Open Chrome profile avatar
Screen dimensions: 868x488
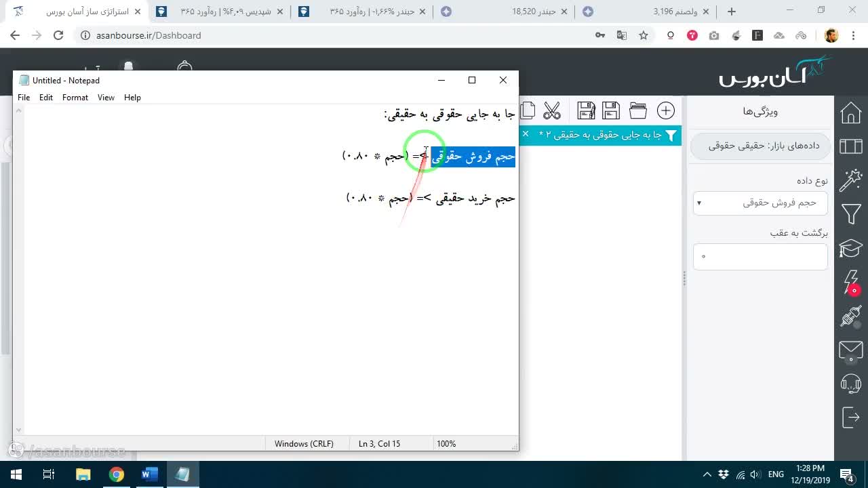click(832, 35)
